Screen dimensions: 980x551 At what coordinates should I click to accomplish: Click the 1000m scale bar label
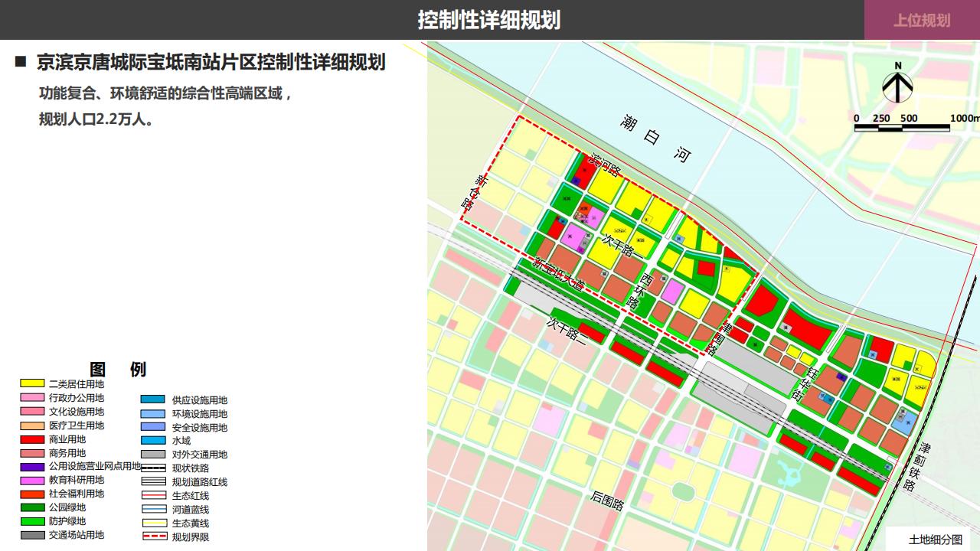[x=965, y=118]
